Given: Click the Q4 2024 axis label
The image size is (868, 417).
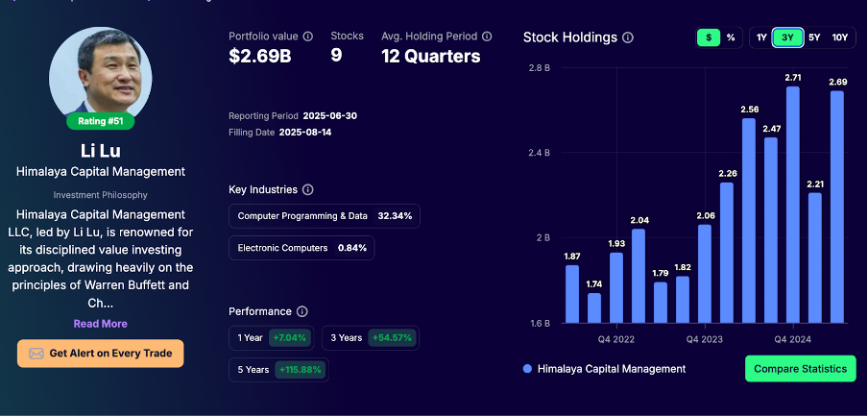Looking at the screenshot, I should (x=793, y=339).
